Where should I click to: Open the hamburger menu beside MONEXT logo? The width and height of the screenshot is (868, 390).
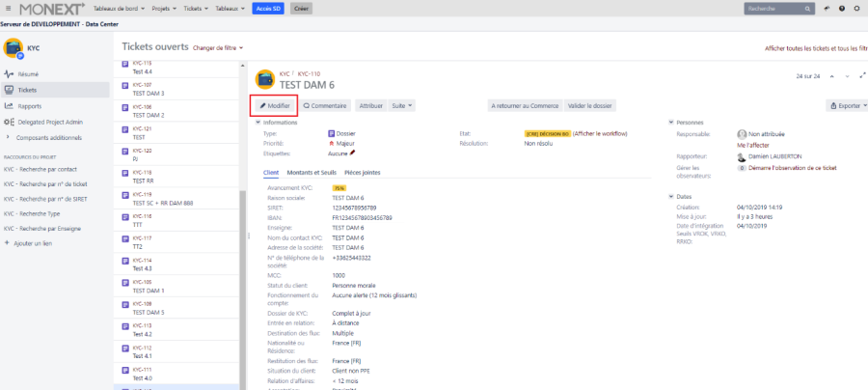pos(9,8)
